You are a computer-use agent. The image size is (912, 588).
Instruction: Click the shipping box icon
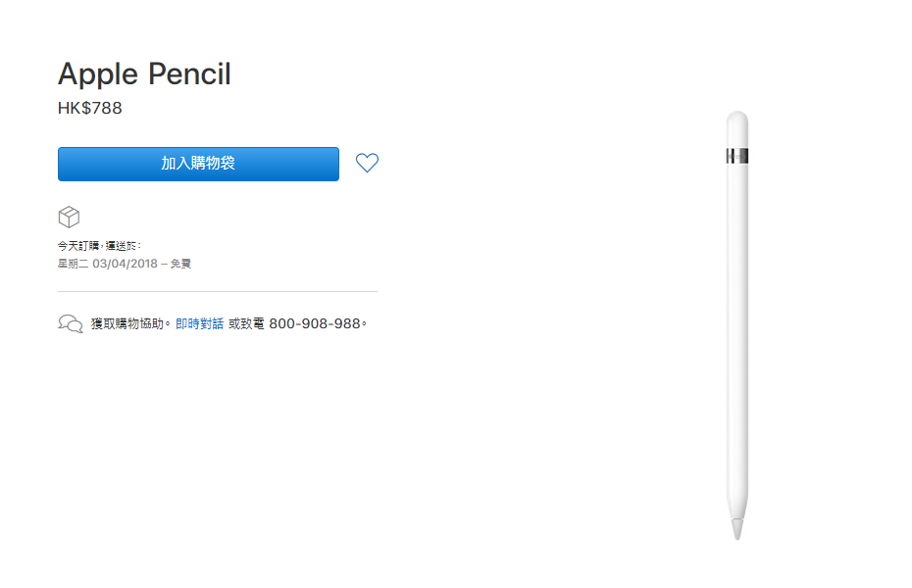pyautogui.click(x=69, y=217)
